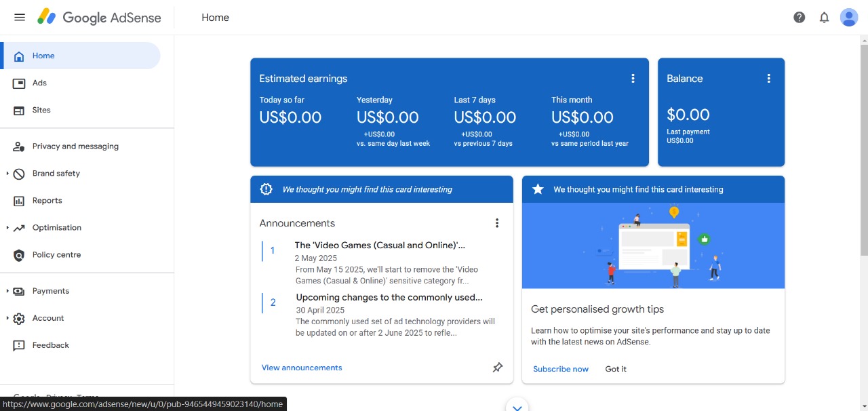868x411 pixels.
Task: Open the Policy centre page
Action: coord(81,255)
